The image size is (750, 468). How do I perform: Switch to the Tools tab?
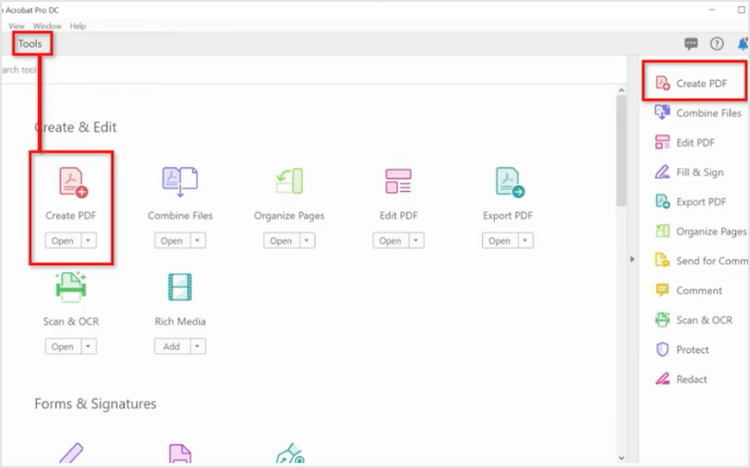pyautogui.click(x=30, y=44)
